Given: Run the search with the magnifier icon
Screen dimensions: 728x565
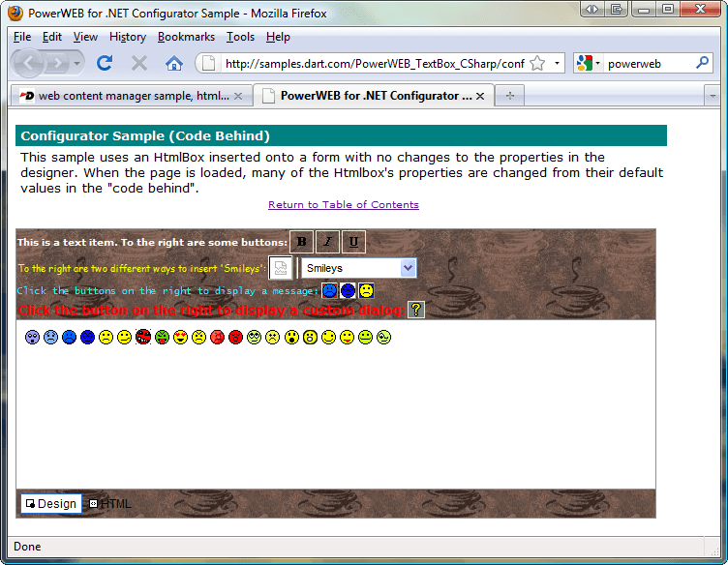Looking at the screenshot, I should pyautogui.click(x=703, y=62).
